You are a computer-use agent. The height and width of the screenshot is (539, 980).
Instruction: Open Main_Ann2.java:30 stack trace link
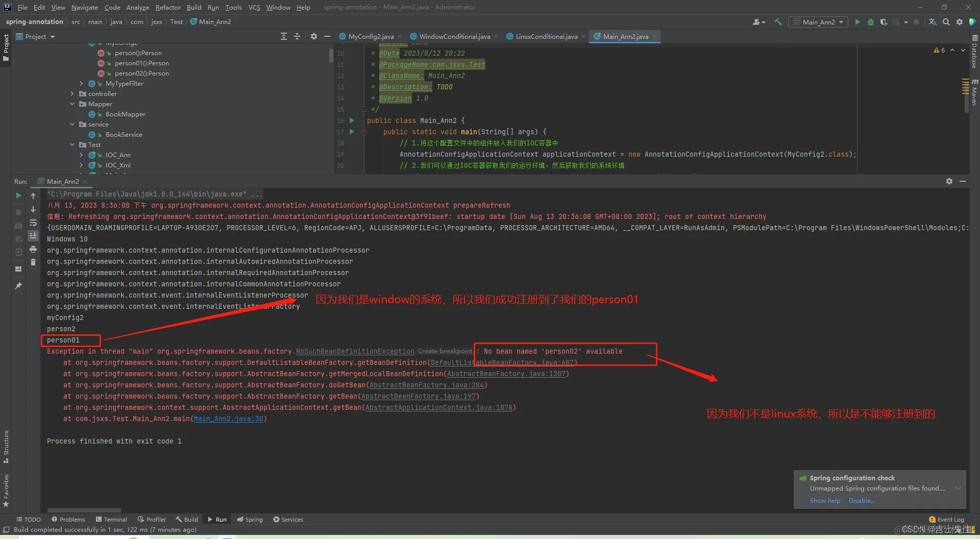point(229,419)
